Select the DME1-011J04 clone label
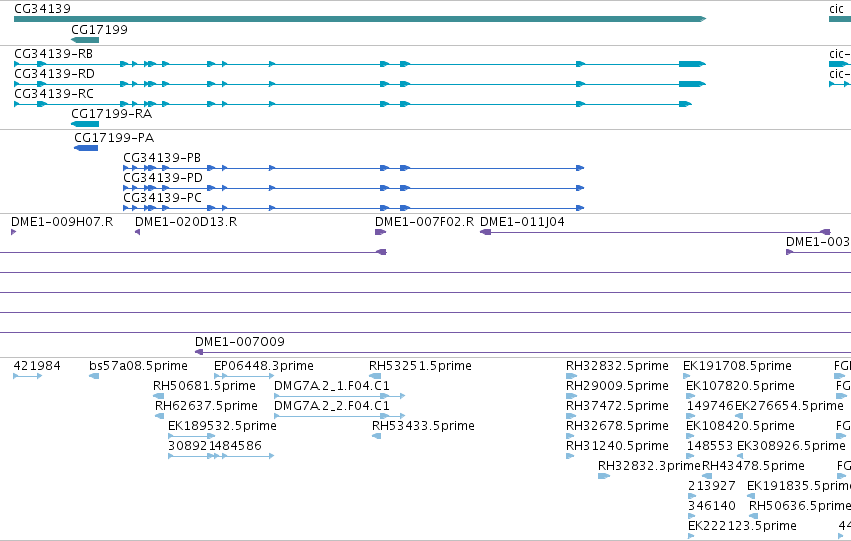The height and width of the screenshot is (541, 851). [x=522, y=222]
